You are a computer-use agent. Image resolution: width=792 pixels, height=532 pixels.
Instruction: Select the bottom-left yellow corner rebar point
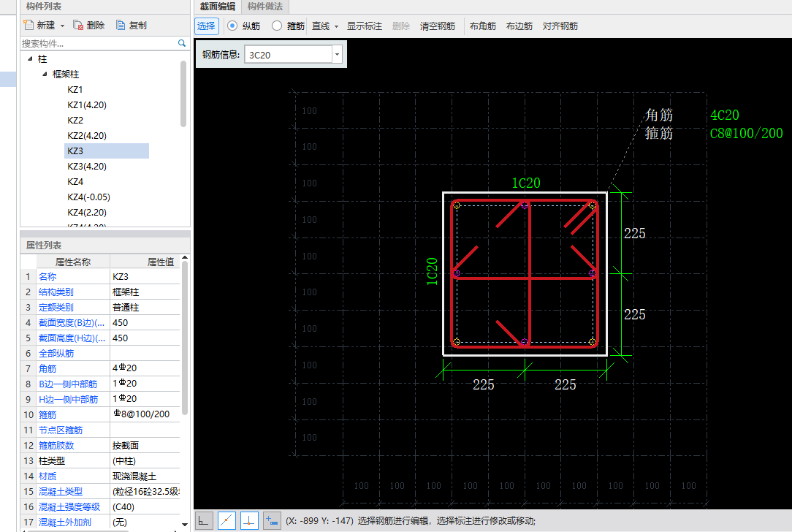(x=457, y=342)
